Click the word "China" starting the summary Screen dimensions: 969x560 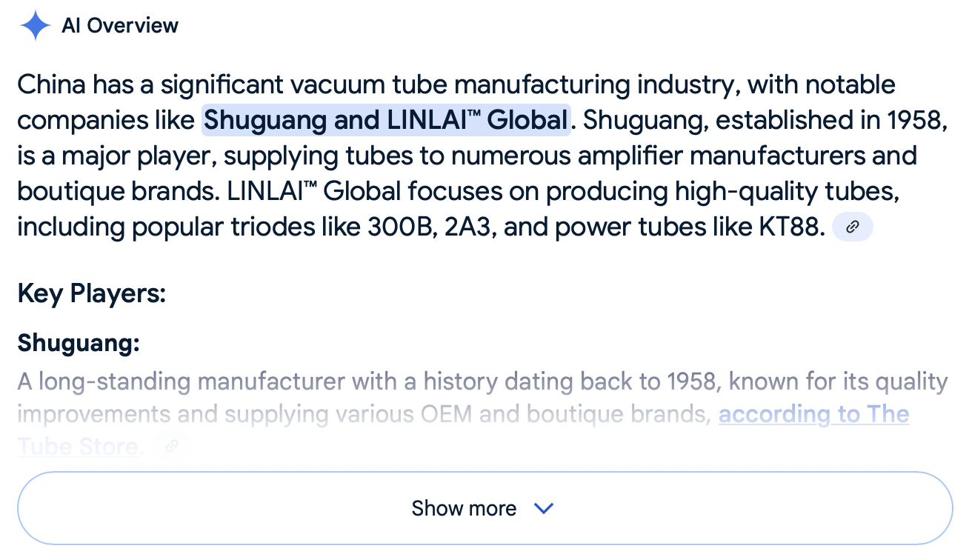[51, 84]
